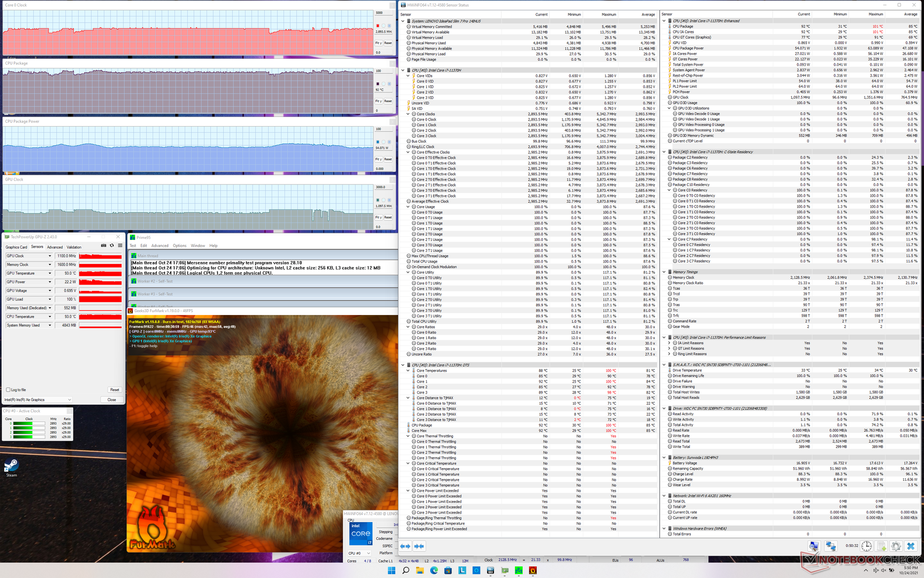Image resolution: width=924 pixels, height=578 pixels.
Task: Show hidden system tray icons chevron
Action: tap(866, 570)
